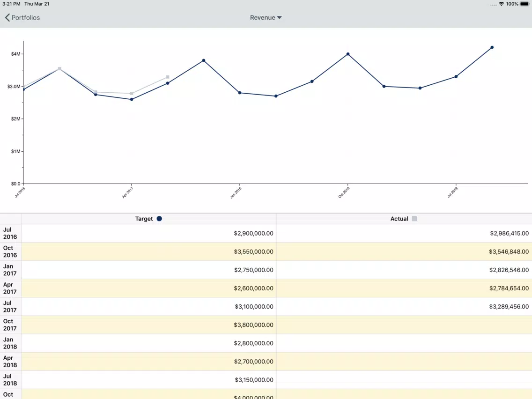Click actual value $2,986,415.00
The height and width of the screenshot is (399, 532).
point(509,233)
